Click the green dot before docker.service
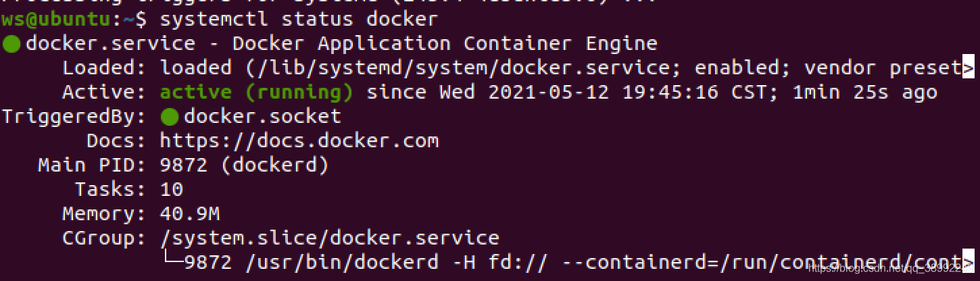Screen dimensions: 980x281 pyautogui.click(x=11, y=45)
